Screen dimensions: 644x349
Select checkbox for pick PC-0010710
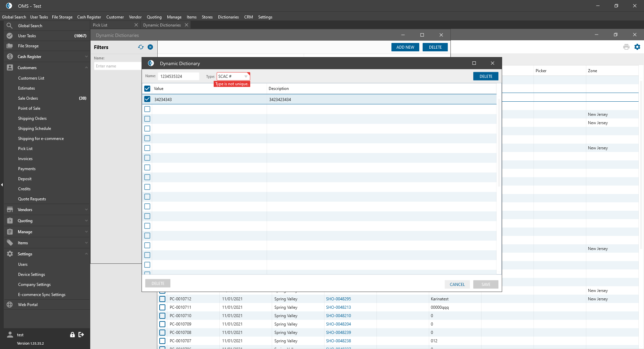(x=162, y=315)
